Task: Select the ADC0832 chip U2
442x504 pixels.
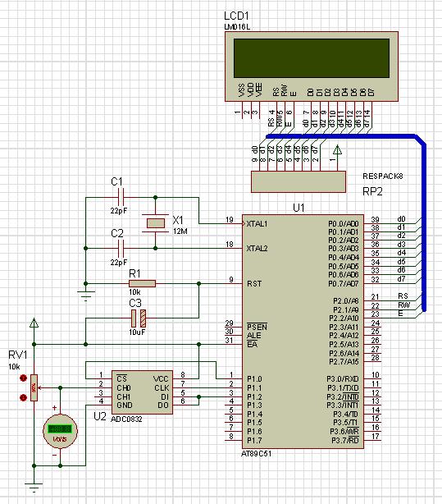Action: click(x=142, y=392)
